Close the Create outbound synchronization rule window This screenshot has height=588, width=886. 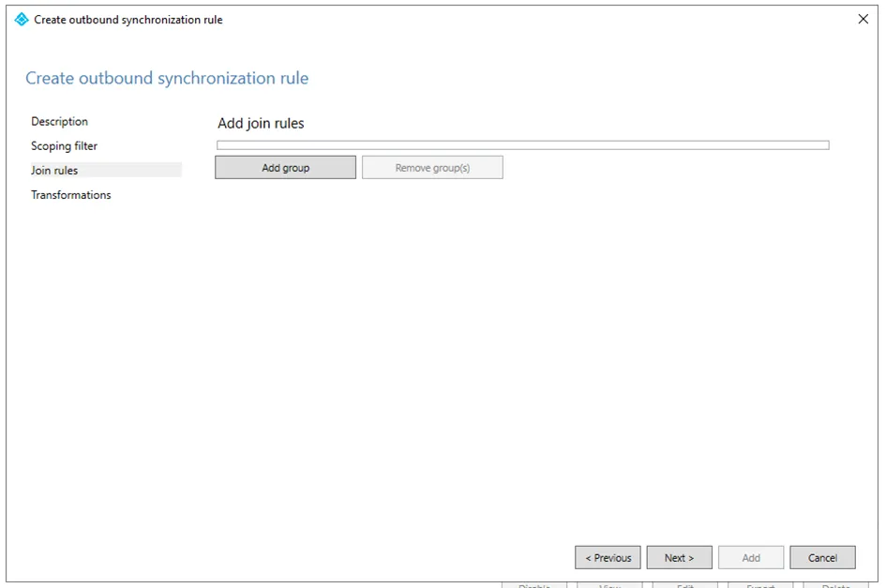click(863, 20)
